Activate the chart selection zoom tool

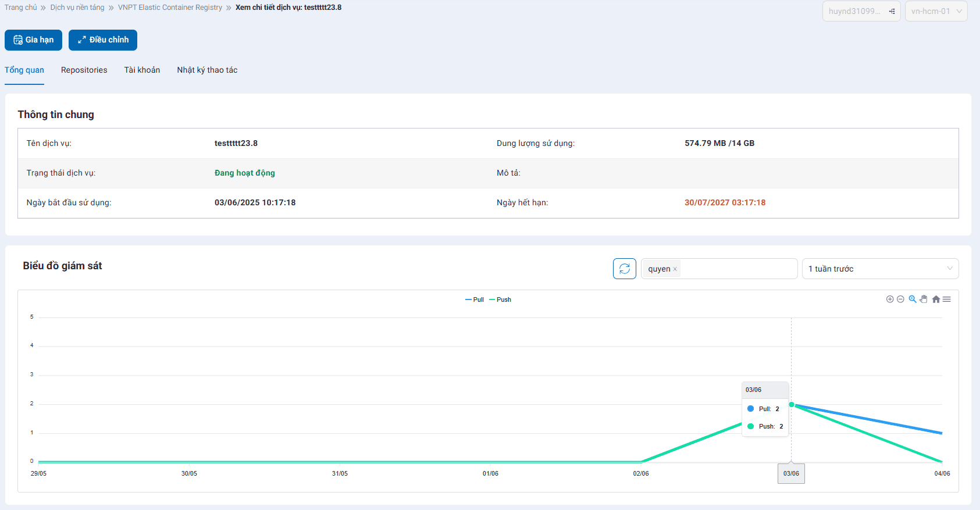(913, 299)
